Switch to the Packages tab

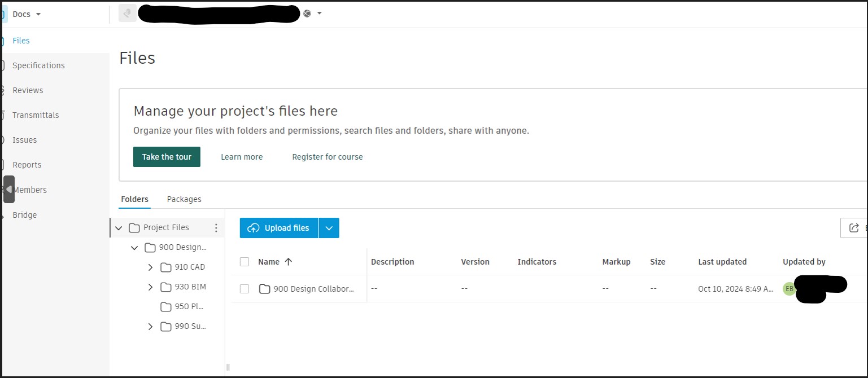(184, 199)
